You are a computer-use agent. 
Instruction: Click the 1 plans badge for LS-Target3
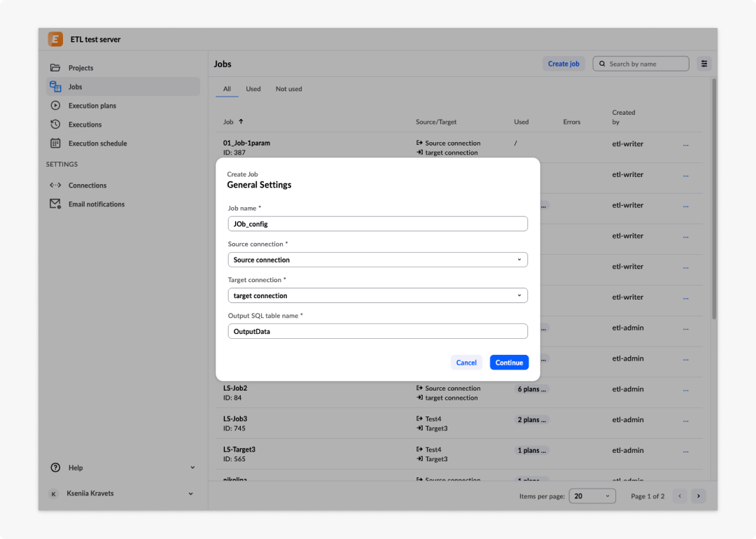[x=531, y=450]
